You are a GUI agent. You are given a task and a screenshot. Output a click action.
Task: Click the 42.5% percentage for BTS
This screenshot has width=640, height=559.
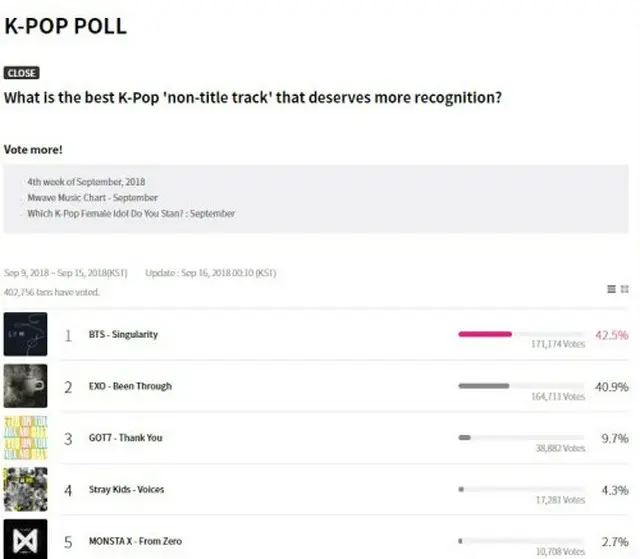coord(611,335)
